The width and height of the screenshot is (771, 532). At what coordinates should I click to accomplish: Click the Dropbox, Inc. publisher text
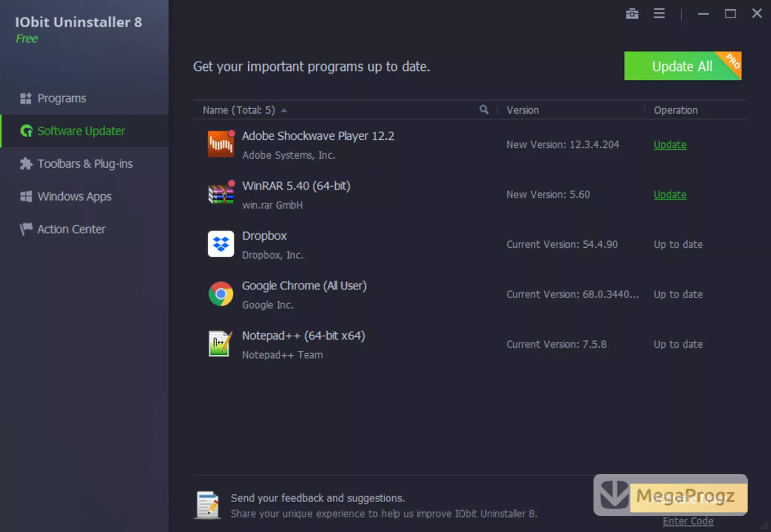(273, 255)
